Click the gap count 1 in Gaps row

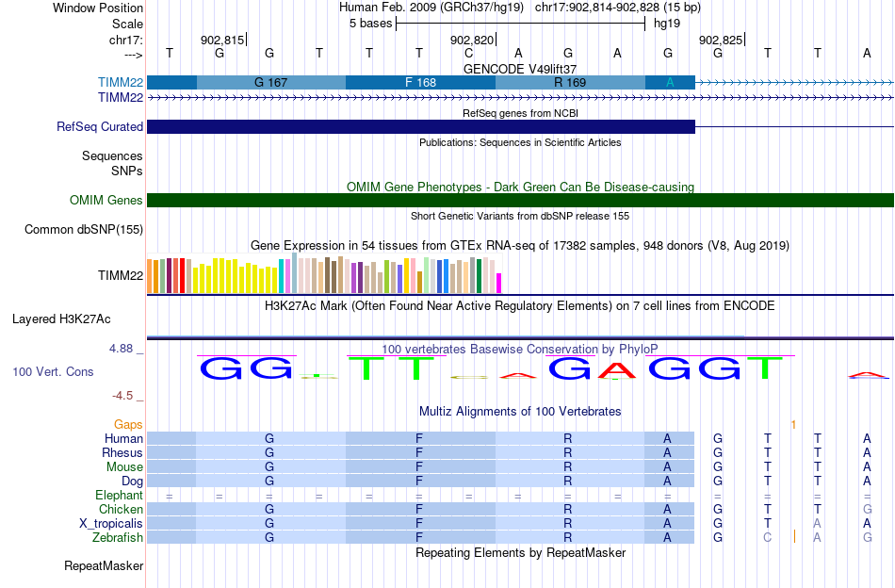(x=793, y=424)
